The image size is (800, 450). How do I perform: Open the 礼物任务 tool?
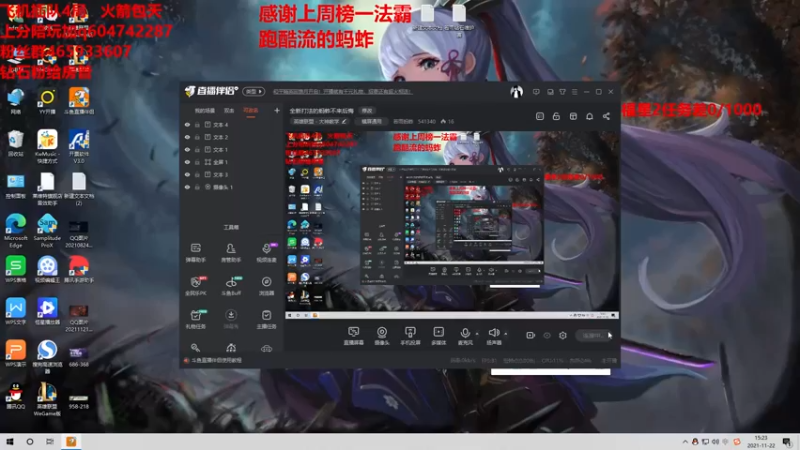195,319
